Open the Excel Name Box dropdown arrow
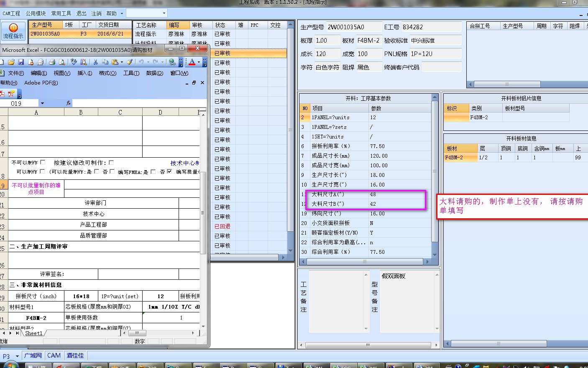588x368 pixels. [42, 103]
